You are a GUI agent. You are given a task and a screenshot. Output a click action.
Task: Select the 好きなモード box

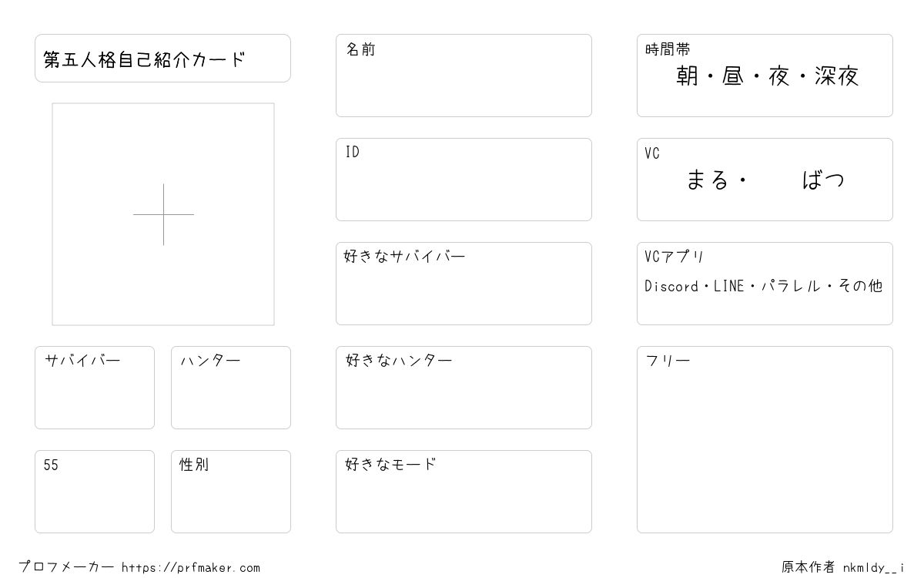pyautogui.click(x=464, y=492)
